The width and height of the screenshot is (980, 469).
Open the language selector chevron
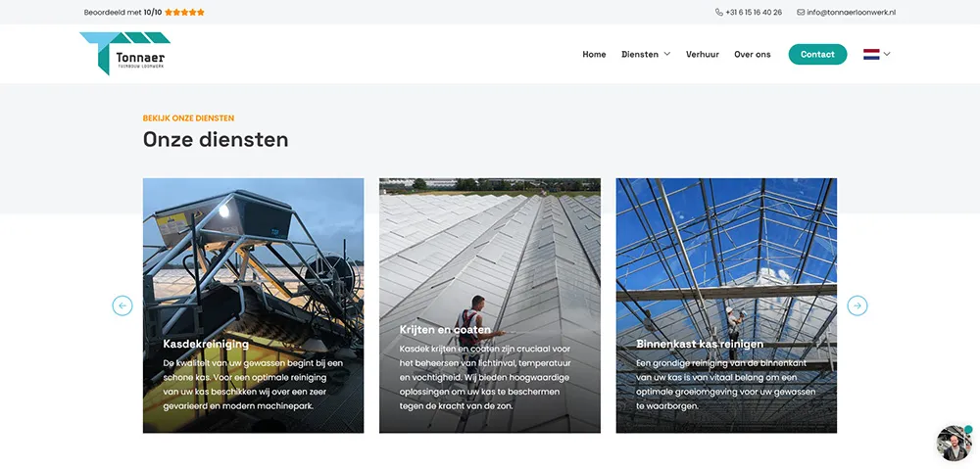[x=887, y=54]
